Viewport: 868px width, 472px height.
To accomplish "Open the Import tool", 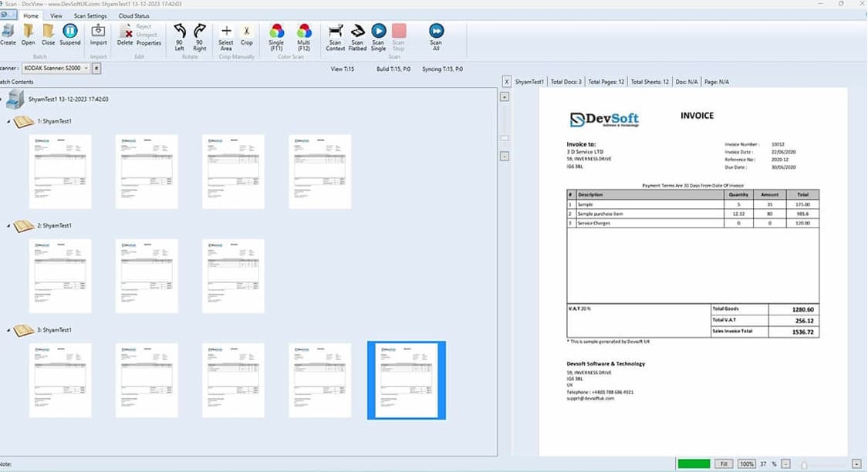I will click(x=98, y=35).
